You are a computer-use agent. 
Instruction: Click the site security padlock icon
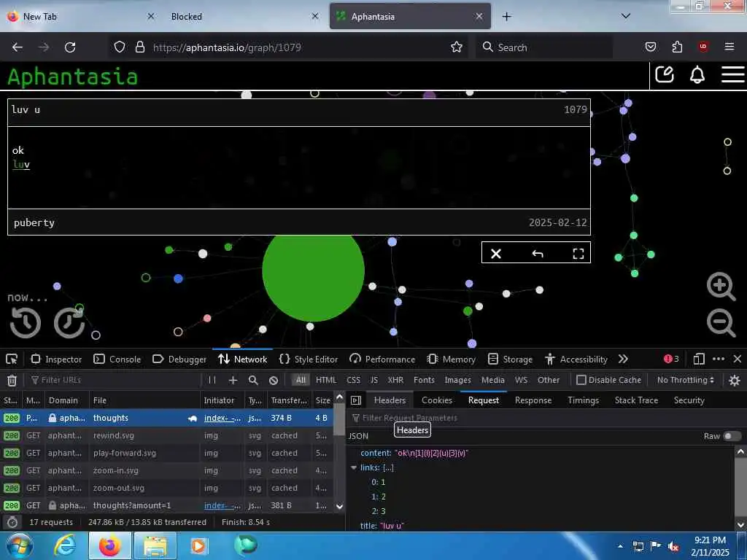pos(139,47)
